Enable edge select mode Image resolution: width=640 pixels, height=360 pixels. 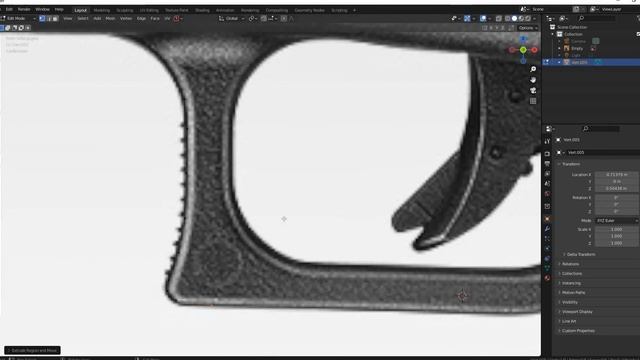point(49,18)
